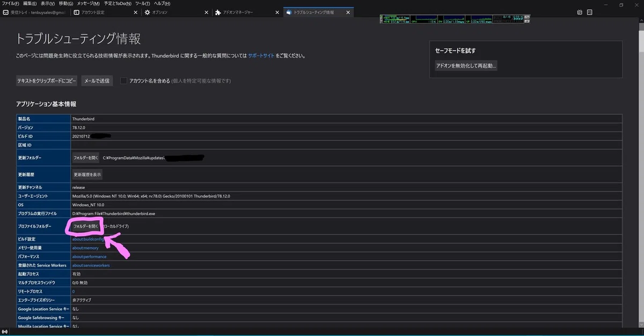Switch to the オプション tab
The image size is (644, 336).
(x=175, y=12)
